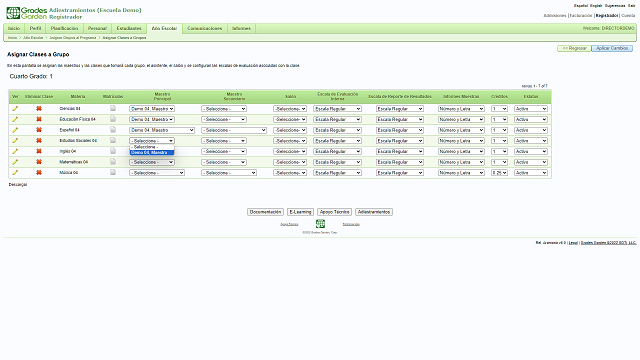
Task: Click the Legal link in footer
Action: click(573, 243)
